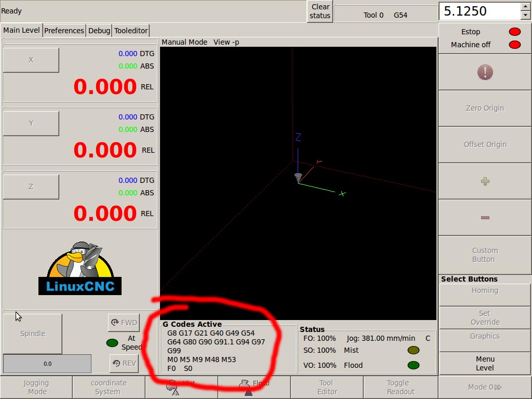
Task: Click the G54 status text
Action: click(x=401, y=15)
